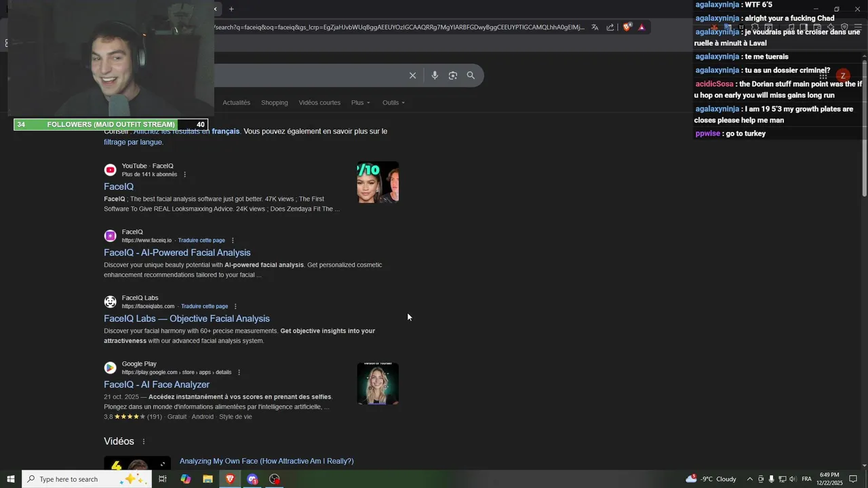Open OBS Studio from the taskbar
Image resolution: width=868 pixels, height=488 pixels.
coord(275,479)
